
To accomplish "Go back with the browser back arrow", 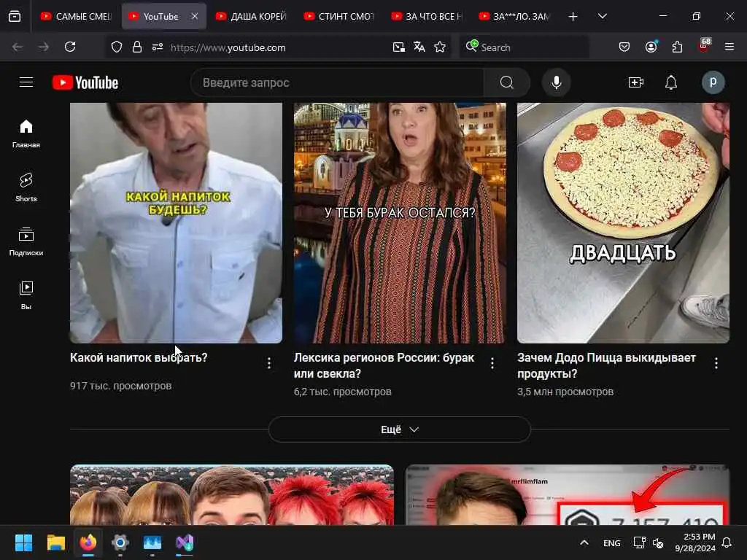I will (18, 47).
